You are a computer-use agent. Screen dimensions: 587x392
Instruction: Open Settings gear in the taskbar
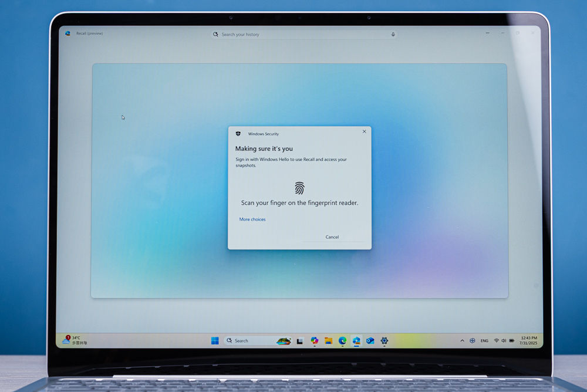(384, 340)
